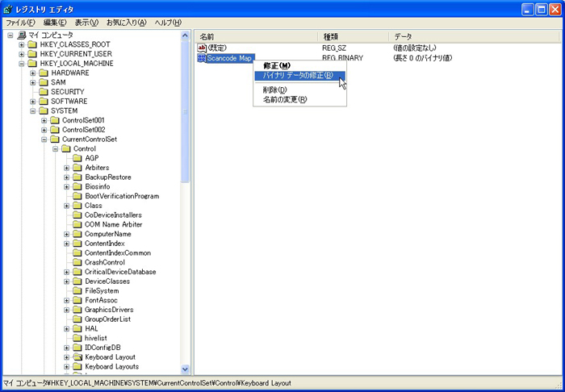The height and width of the screenshot is (392, 565).
Task: Choose 修正(M) from the context menu
Action: click(x=299, y=66)
